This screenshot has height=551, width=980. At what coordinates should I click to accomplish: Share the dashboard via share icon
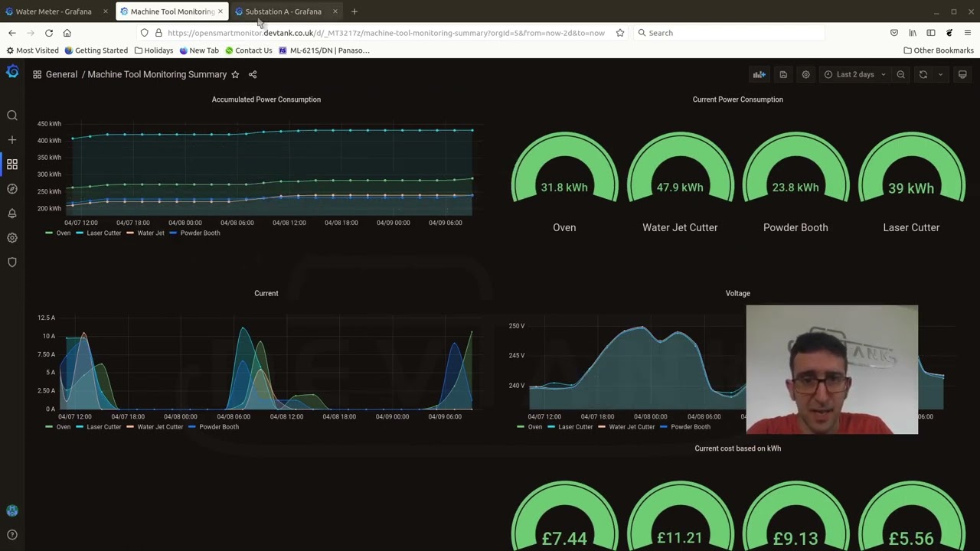[x=253, y=74]
